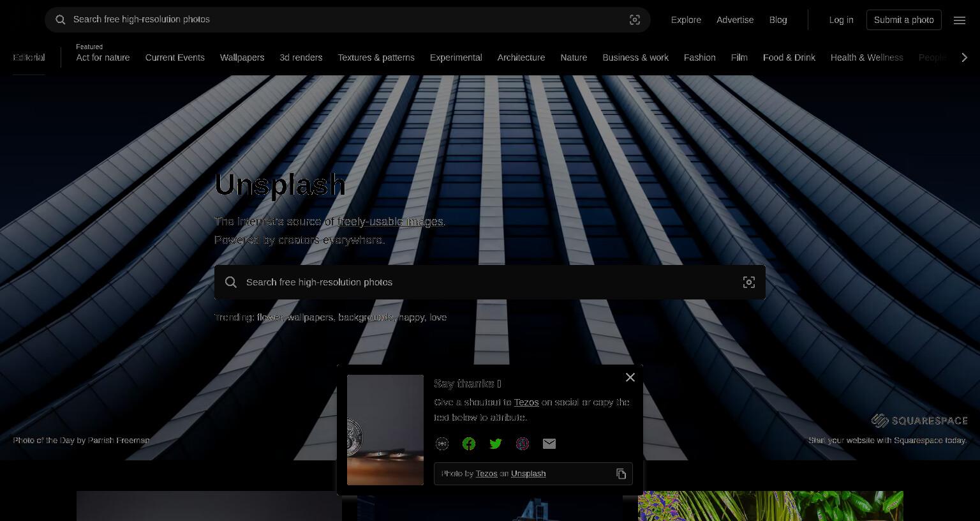Click Log in
980x521 pixels.
tap(841, 20)
